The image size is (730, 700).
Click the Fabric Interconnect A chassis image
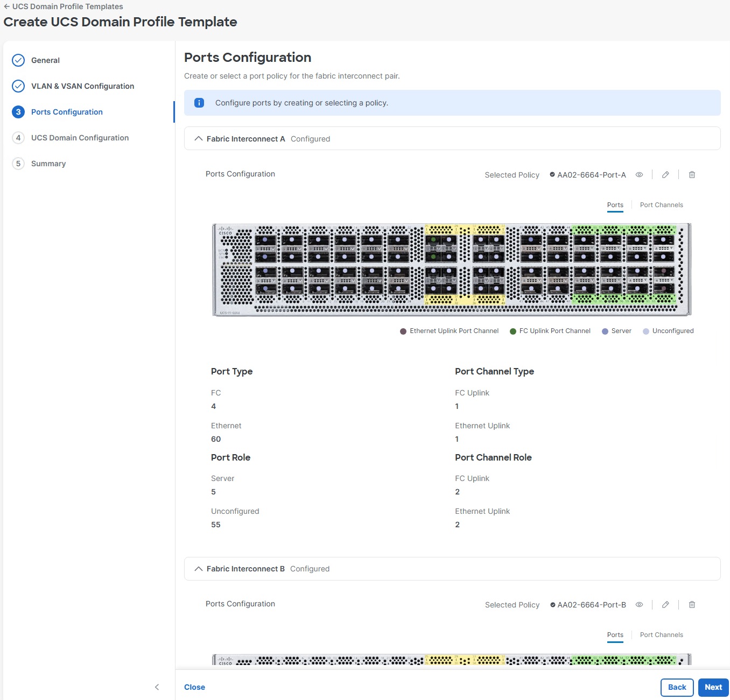pyautogui.click(x=452, y=270)
